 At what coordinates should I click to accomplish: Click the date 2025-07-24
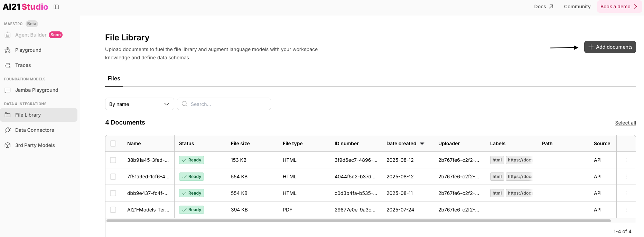pyautogui.click(x=400, y=210)
